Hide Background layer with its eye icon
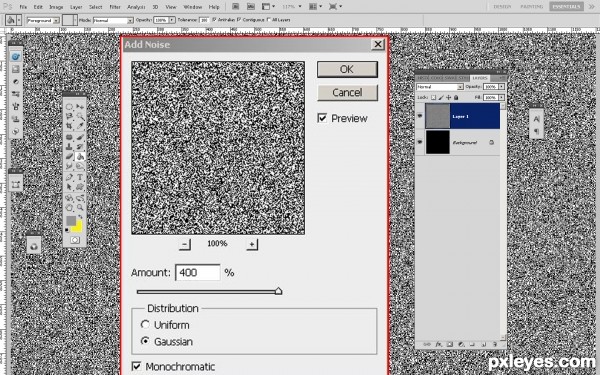The width and height of the screenshot is (600, 375). coord(420,142)
